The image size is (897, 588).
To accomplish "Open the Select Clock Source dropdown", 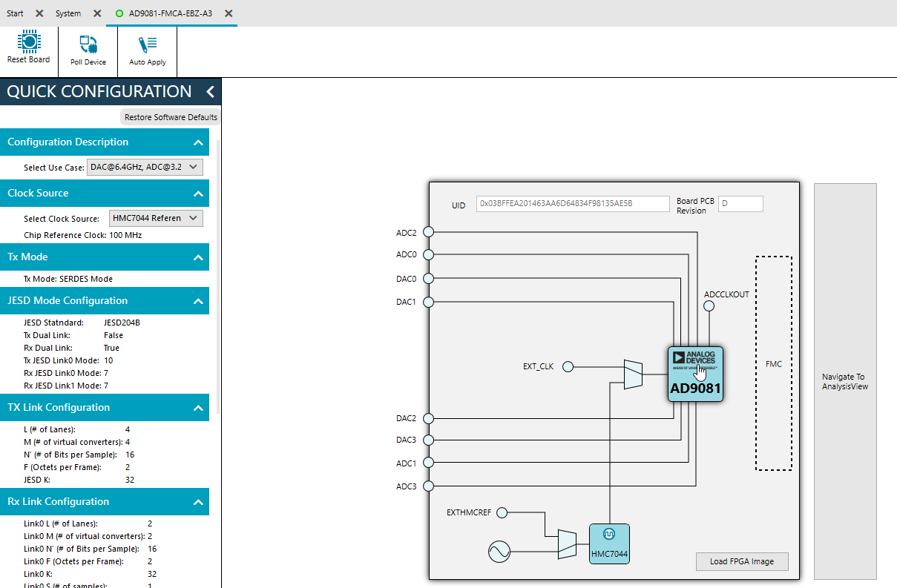I will 156,218.
